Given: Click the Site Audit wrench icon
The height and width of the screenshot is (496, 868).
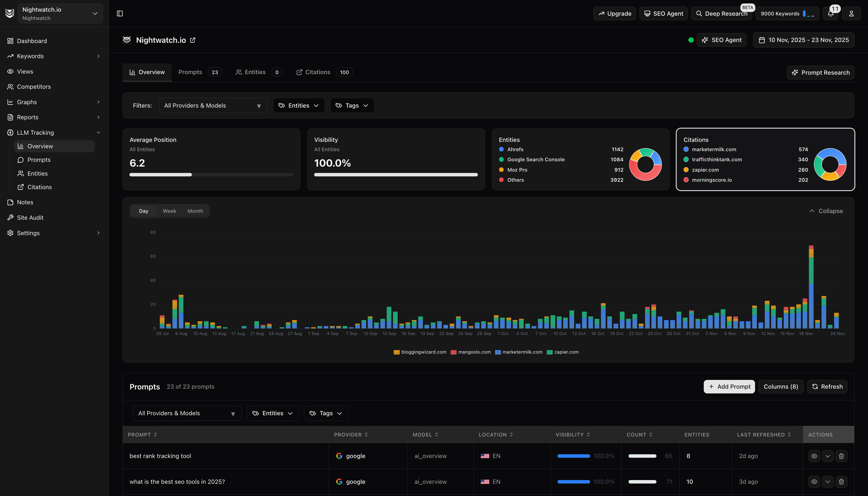Looking at the screenshot, I should [x=10, y=218].
